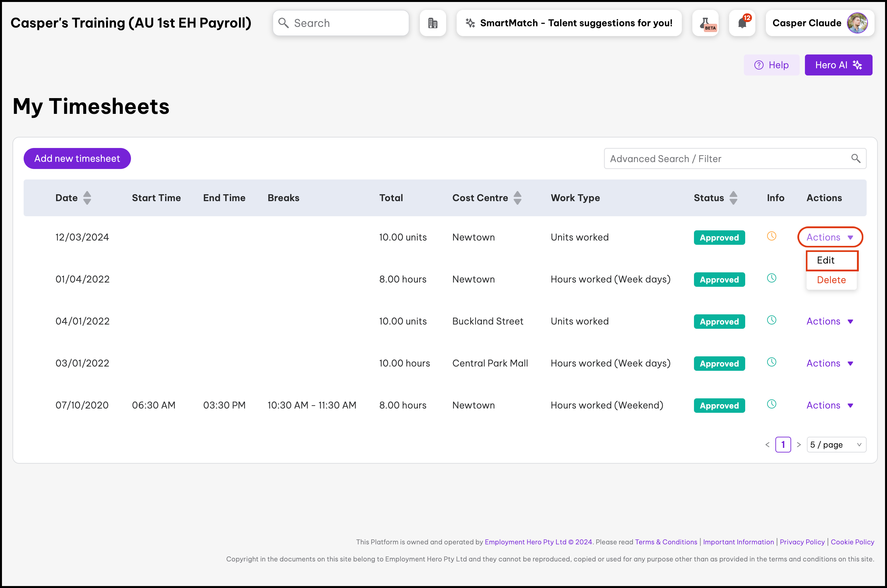Open the 5 / page size dropdown
887x588 pixels.
836,445
